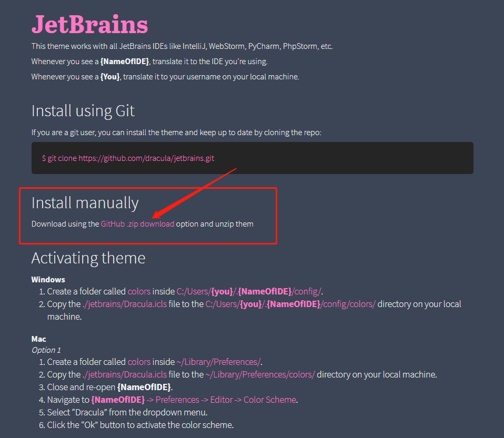
Task: Click the {NameOfIDE} placeholder in intro paragraph
Action: coord(125,62)
